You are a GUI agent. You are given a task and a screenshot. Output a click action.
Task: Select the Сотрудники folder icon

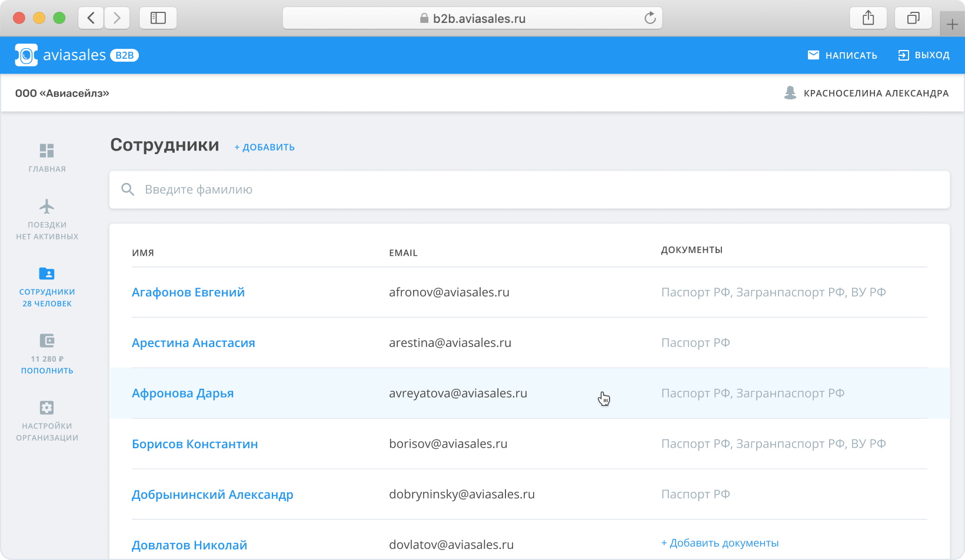46,274
